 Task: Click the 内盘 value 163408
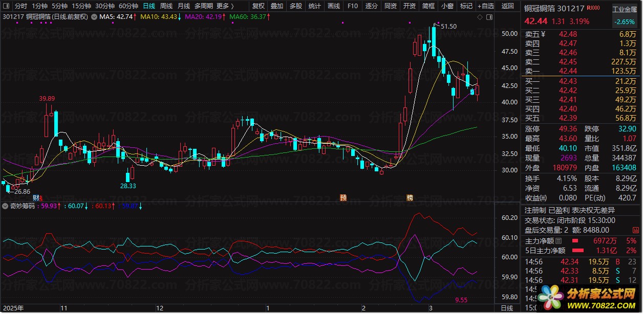(x=624, y=168)
